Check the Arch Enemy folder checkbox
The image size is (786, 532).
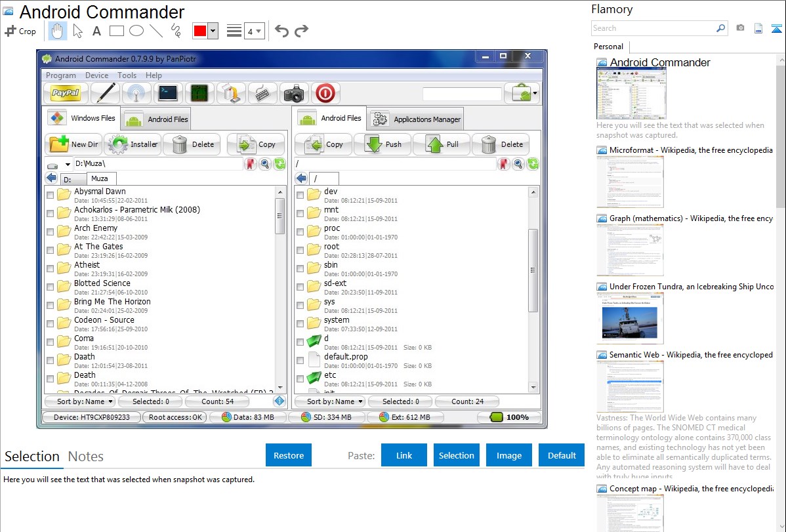tap(50, 232)
